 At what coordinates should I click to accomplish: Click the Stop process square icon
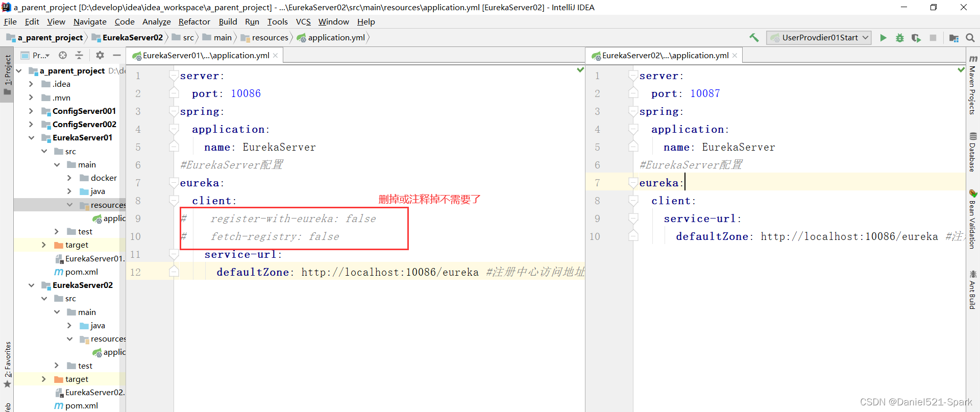pyautogui.click(x=933, y=38)
